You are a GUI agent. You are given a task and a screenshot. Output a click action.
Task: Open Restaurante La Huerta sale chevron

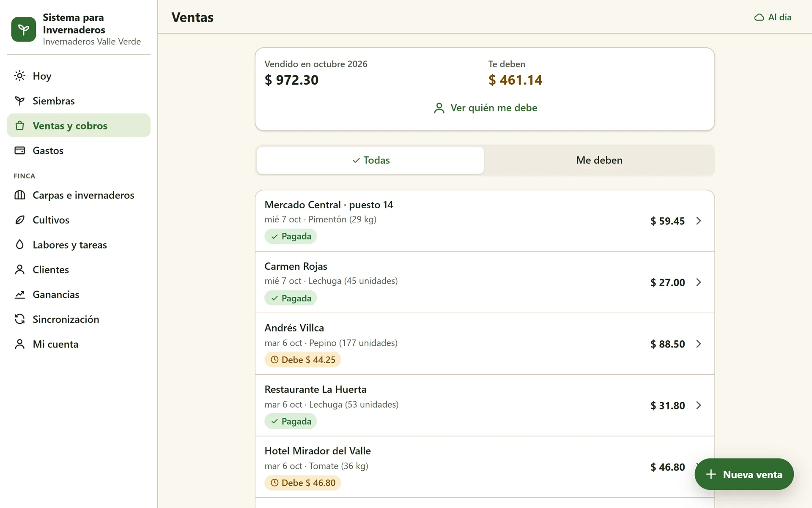(x=699, y=406)
